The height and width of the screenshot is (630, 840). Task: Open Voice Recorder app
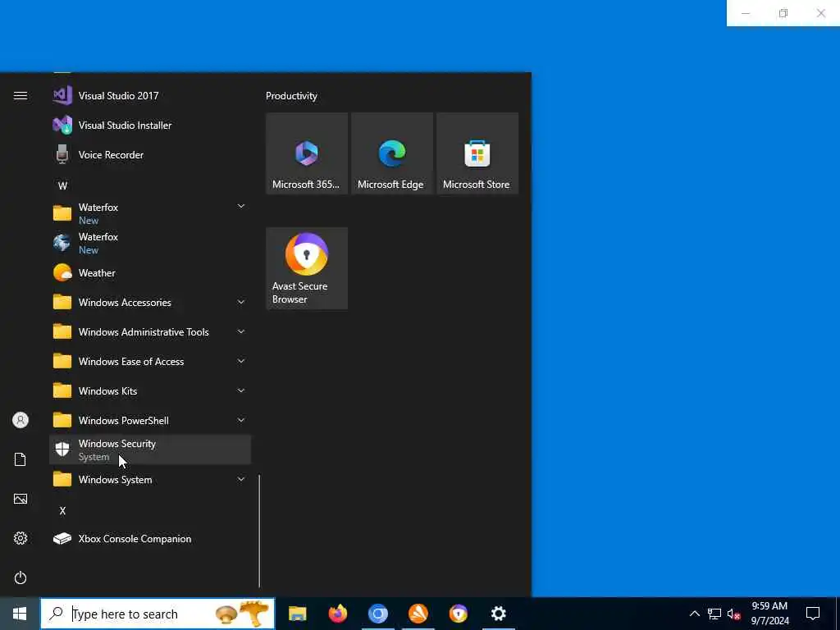click(150, 155)
